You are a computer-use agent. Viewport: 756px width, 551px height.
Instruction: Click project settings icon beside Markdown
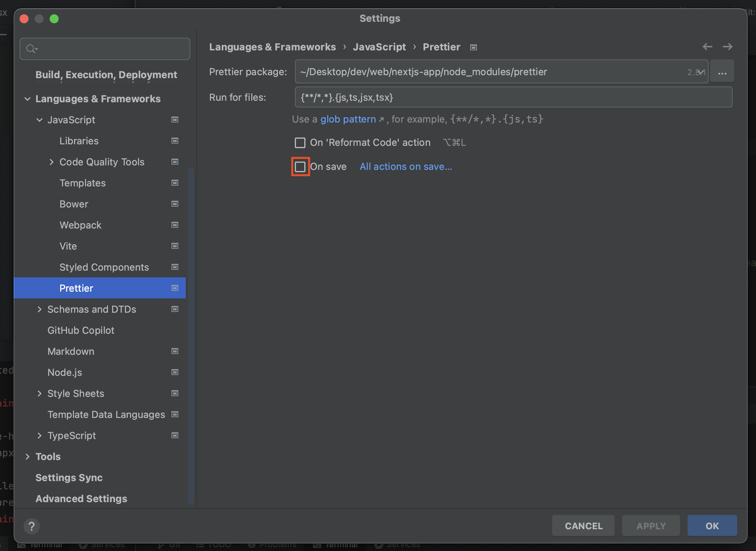click(175, 351)
